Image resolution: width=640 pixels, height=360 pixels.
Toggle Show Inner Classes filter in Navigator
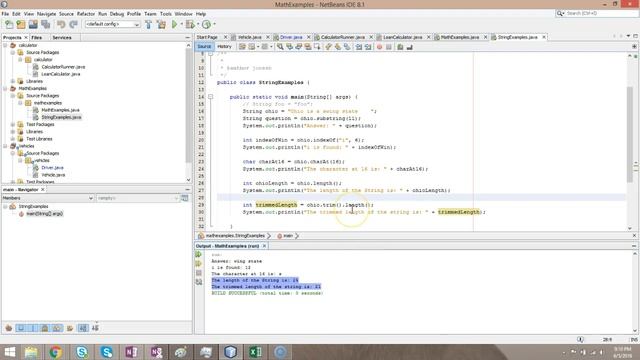click(x=57, y=328)
